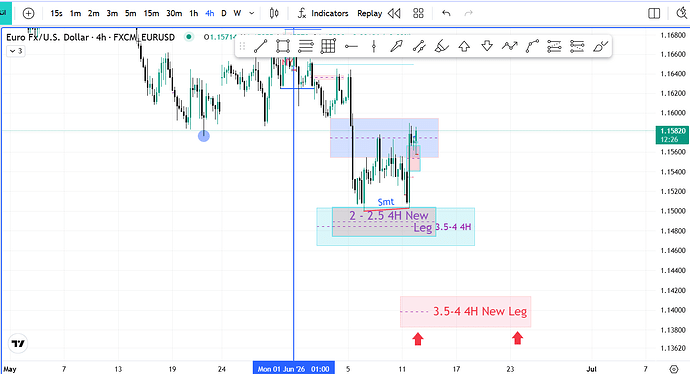
Task: Select the curve drawing tool
Action: [x=532, y=46]
